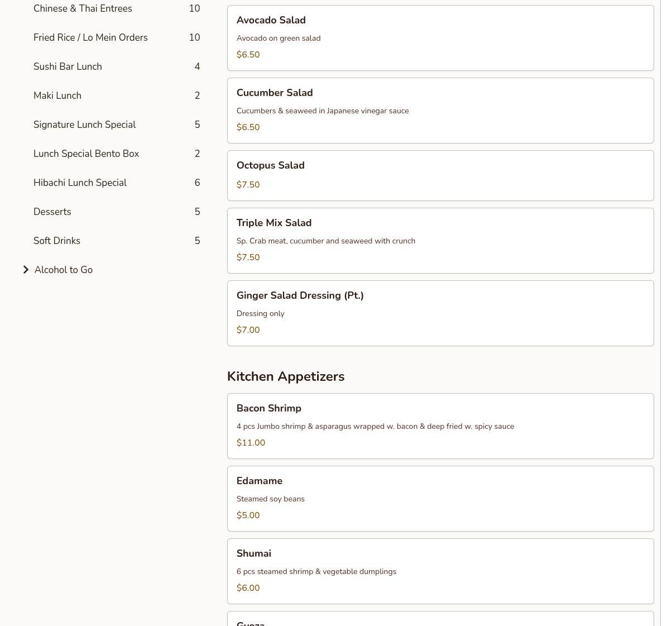Open the Avocado Salad item
The width and height of the screenshot is (672, 626).
[x=440, y=38]
